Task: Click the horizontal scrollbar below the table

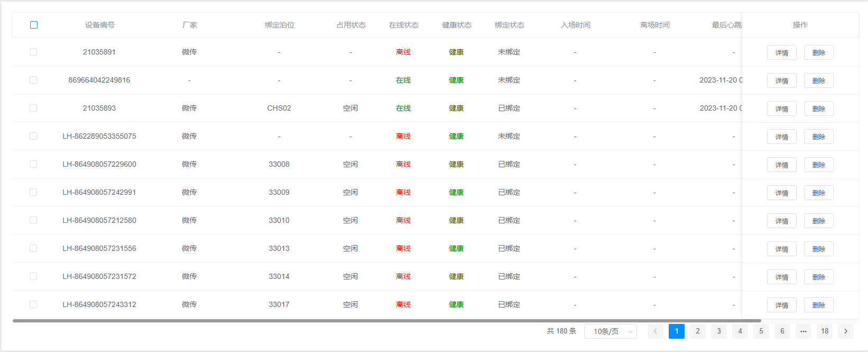Action: [x=386, y=321]
